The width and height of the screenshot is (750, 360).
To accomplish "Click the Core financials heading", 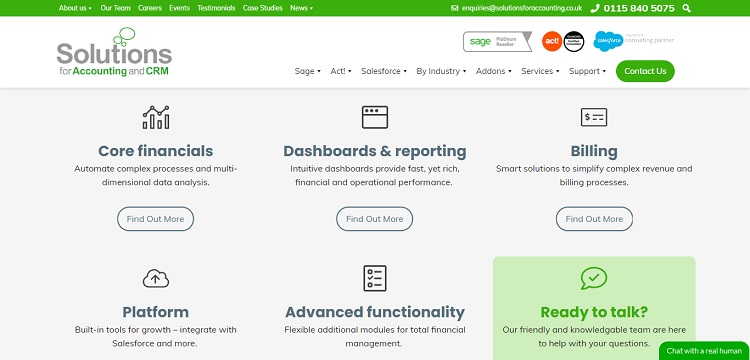I will click(155, 151).
